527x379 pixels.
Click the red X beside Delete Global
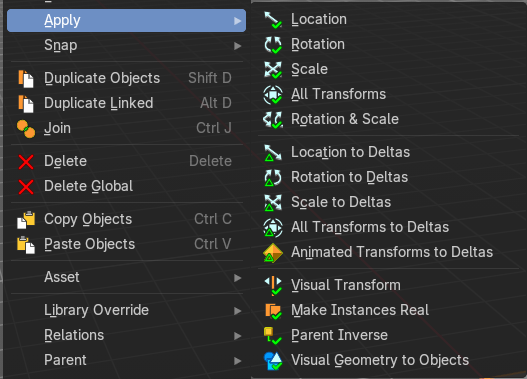click(x=26, y=187)
